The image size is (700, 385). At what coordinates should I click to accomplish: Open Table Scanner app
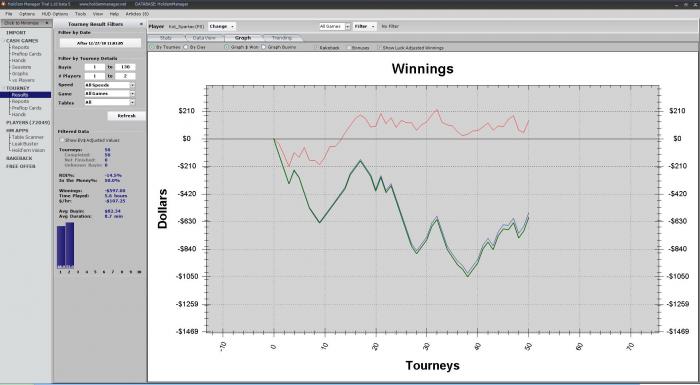pyautogui.click(x=28, y=137)
